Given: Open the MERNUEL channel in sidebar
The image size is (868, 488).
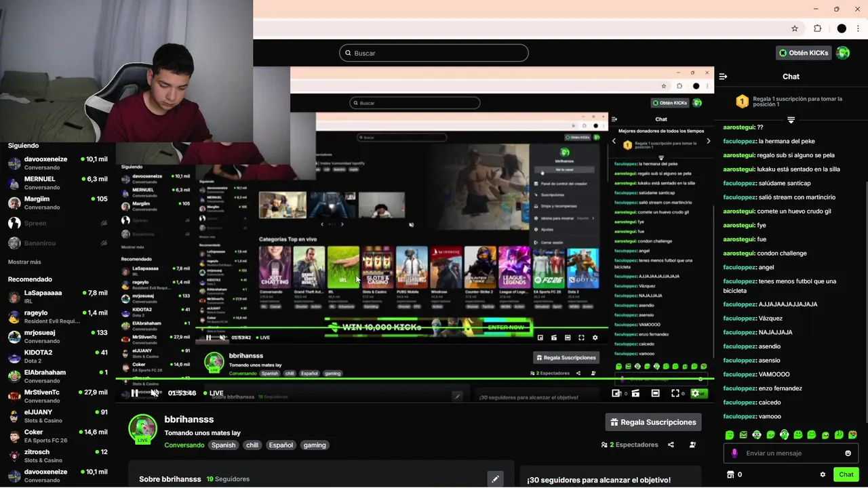Looking at the screenshot, I should (x=58, y=183).
